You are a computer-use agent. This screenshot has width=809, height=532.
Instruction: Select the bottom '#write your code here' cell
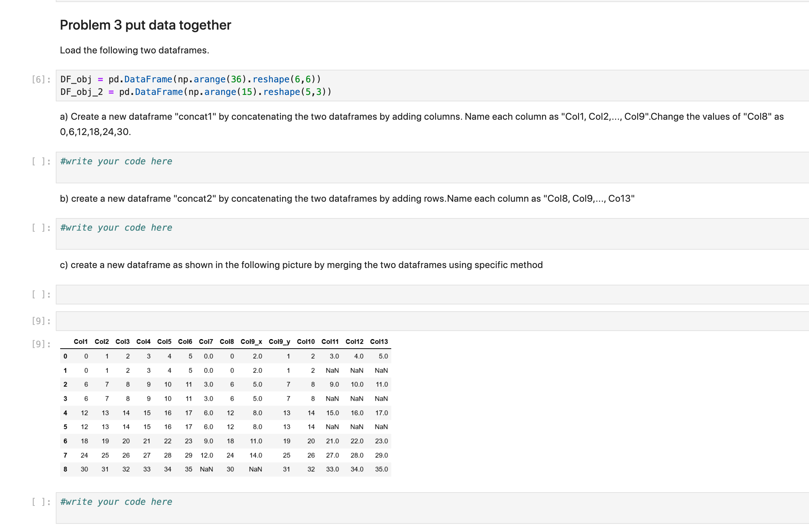pos(116,501)
